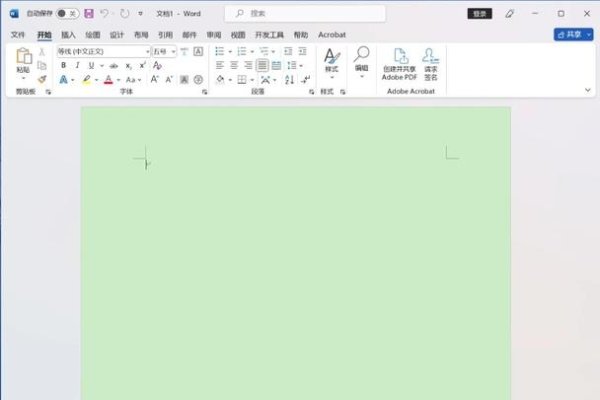The width and height of the screenshot is (600, 400).
Task: Apply distributed alignment
Action: pos(276,65)
